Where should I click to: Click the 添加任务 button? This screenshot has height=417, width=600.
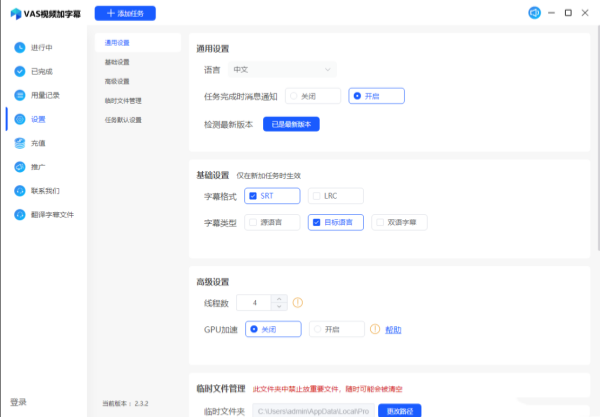(x=125, y=13)
